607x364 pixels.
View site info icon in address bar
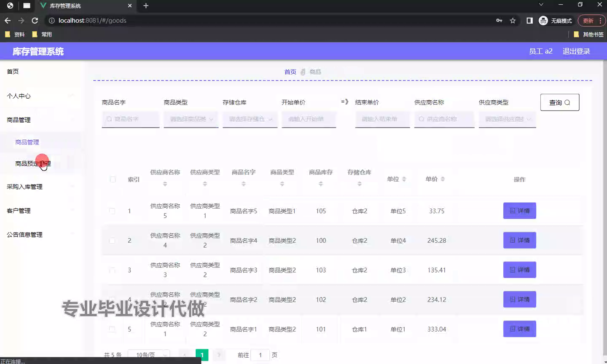[x=52, y=20]
